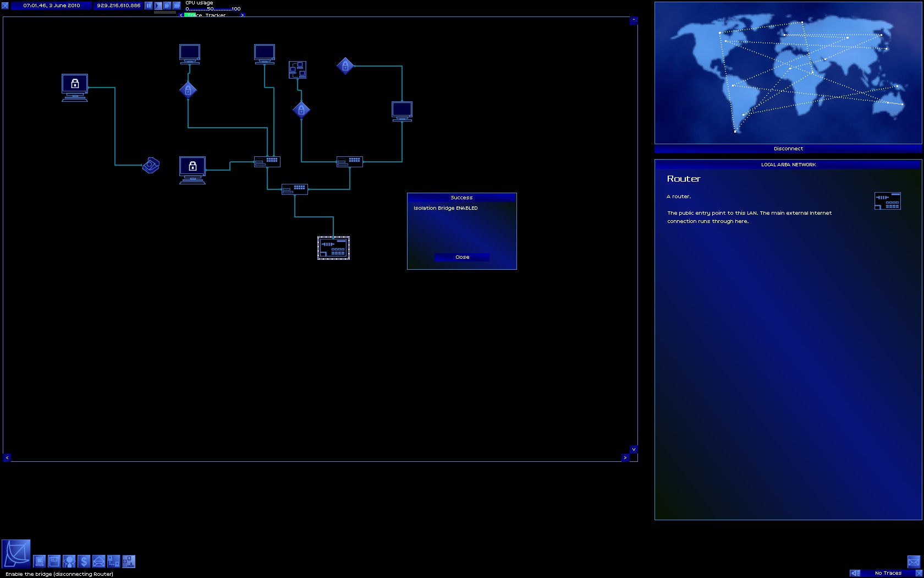Set game speed to fast forward
The width and height of the screenshot is (924, 578).
pos(167,6)
